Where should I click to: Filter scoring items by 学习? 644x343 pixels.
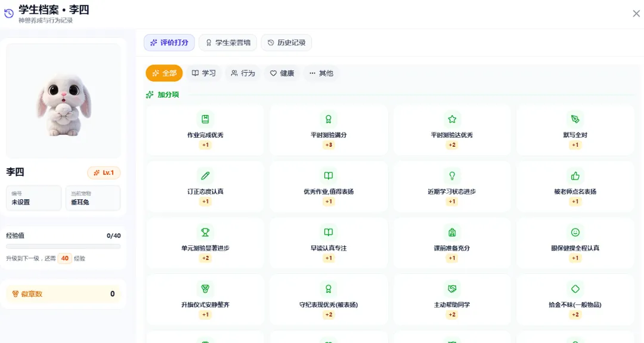tap(204, 73)
